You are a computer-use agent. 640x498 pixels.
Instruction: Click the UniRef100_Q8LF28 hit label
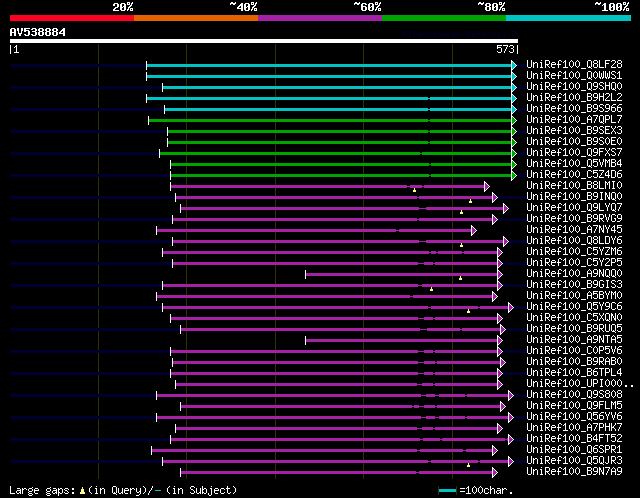[x=574, y=64]
